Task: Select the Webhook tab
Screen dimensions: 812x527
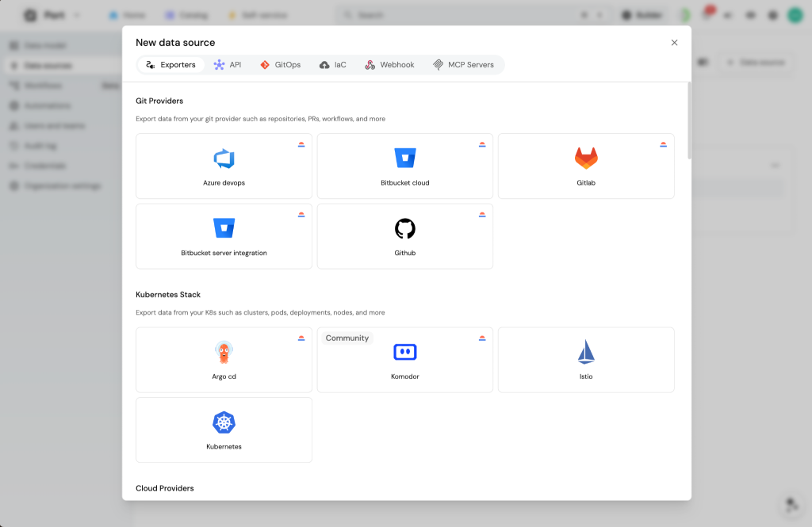Action: (389, 64)
